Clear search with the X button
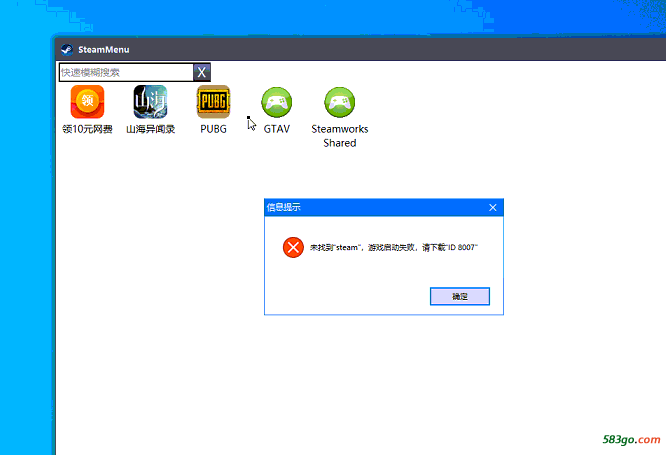This screenshot has height=455, width=666. (x=202, y=72)
